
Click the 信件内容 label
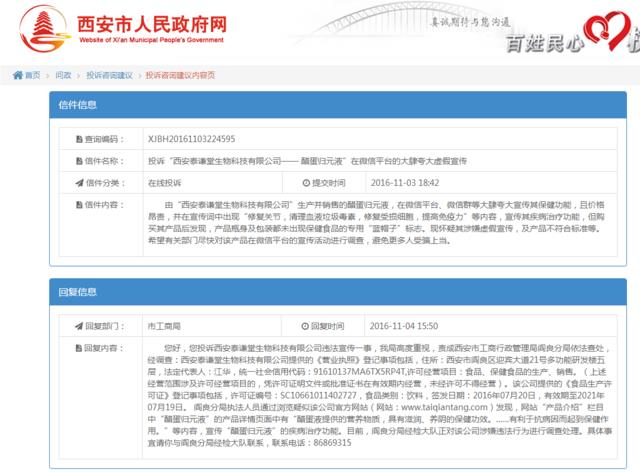tap(104, 204)
